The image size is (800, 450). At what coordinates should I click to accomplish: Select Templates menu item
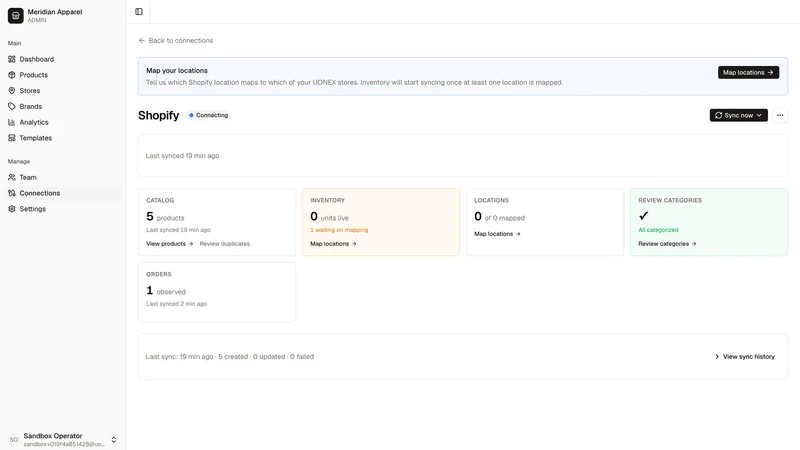click(x=36, y=138)
